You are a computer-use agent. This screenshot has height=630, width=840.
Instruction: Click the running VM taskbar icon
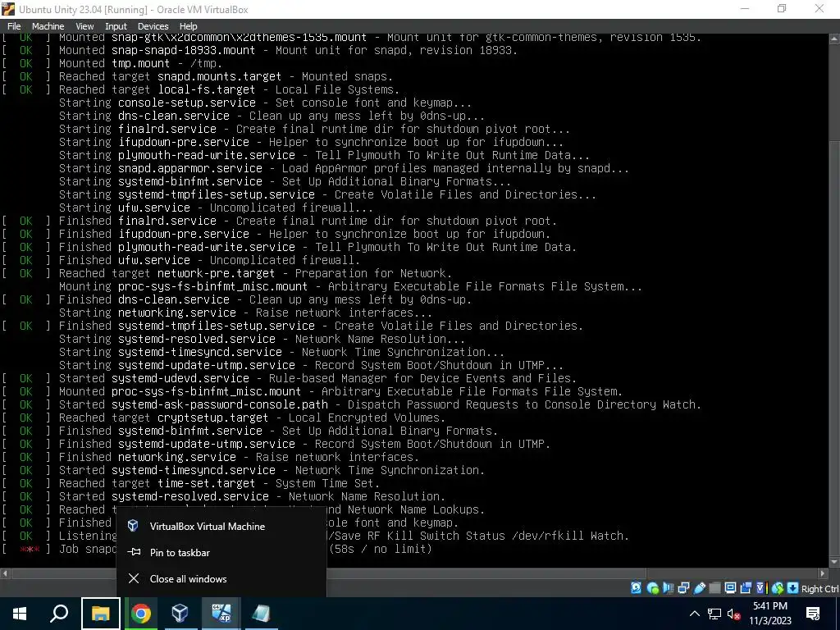pos(221,614)
